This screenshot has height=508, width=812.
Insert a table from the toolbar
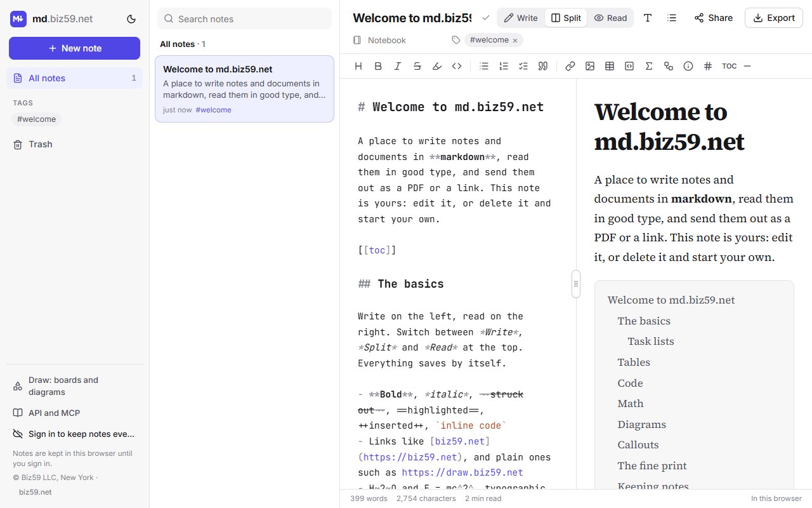click(610, 66)
